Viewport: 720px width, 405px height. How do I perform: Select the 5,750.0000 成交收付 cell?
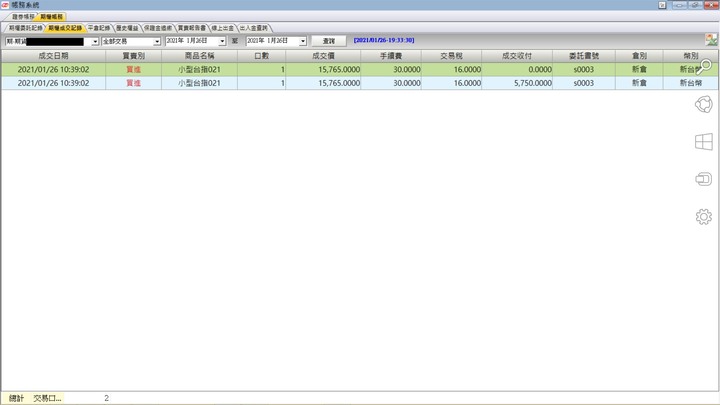(517, 83)
